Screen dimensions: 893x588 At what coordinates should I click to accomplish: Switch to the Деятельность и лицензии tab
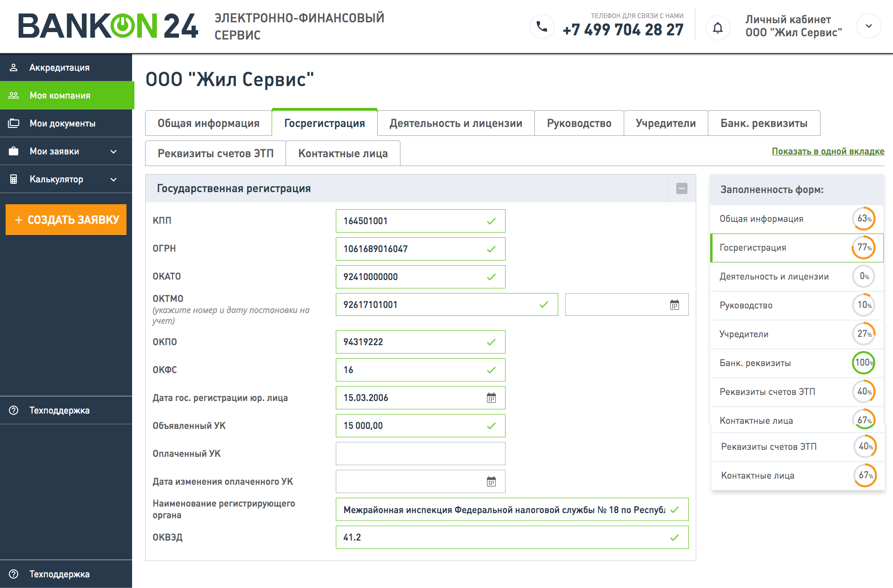[455, 123]
